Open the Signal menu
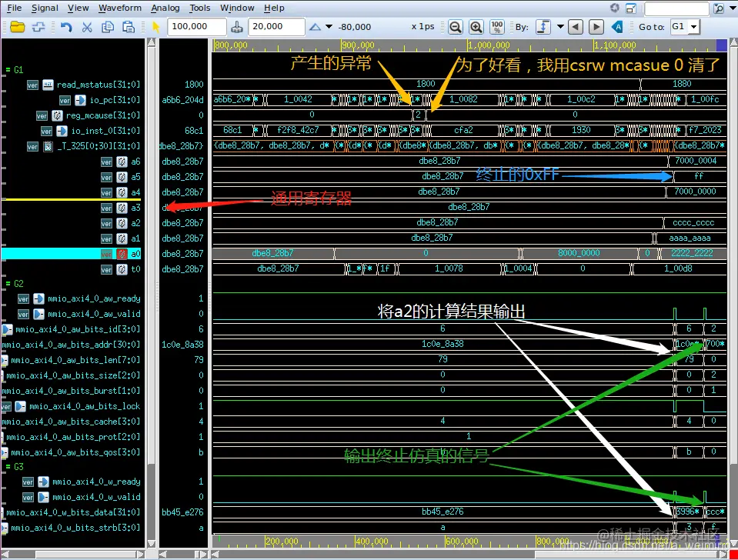Viewport: 738px width, 560px height. [x=45, y=8]
